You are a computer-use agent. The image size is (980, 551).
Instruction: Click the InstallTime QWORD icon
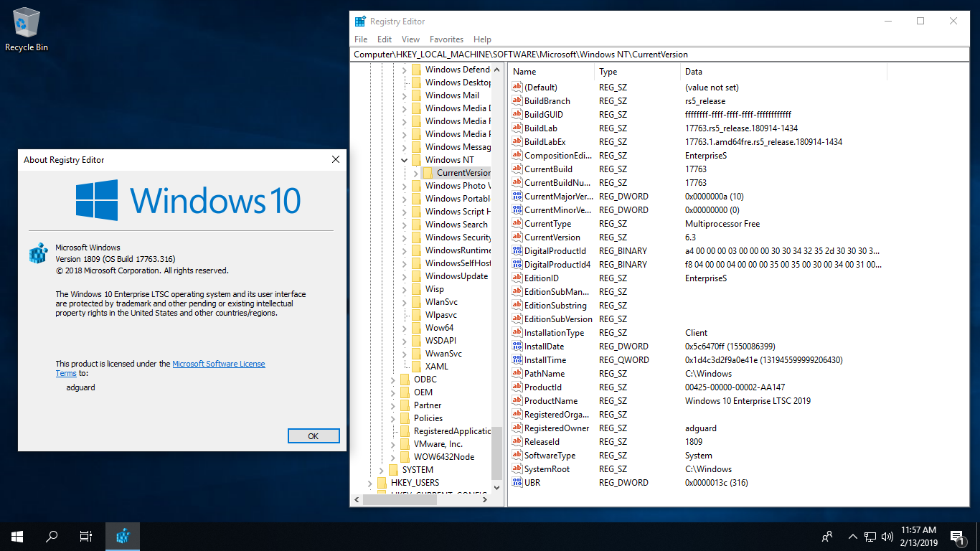pos(517,359)
